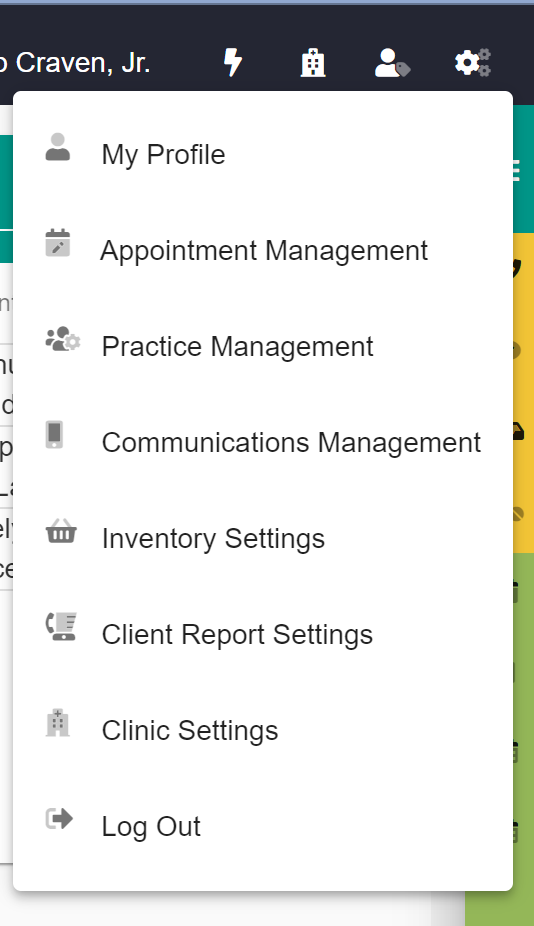The height and width of the screenshot is (926, 534).
Task: Click the Appointment Management calendar icon
Action: point(58,243)
